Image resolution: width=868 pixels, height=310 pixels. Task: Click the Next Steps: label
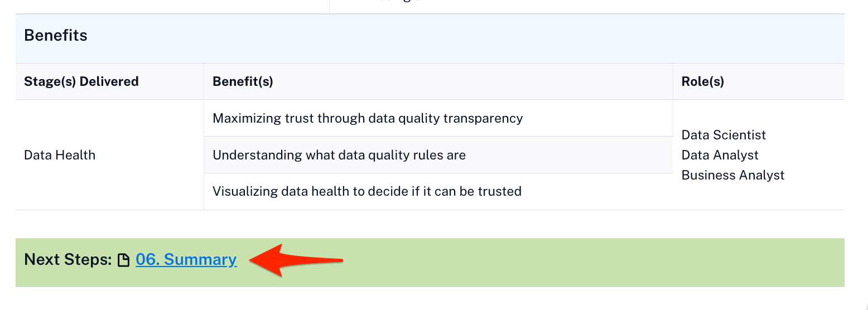tap(68, 260)
